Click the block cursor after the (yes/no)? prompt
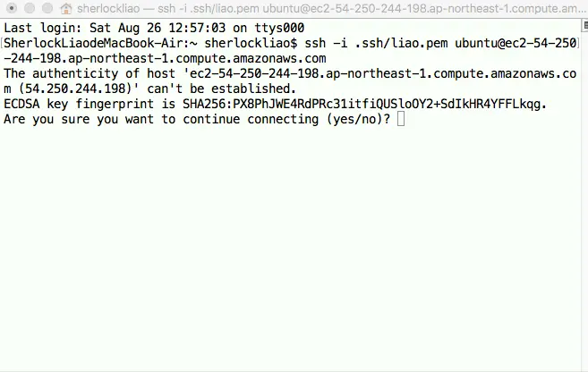Image resolution: width=588 pixels, height=372 pixels. 401,119
